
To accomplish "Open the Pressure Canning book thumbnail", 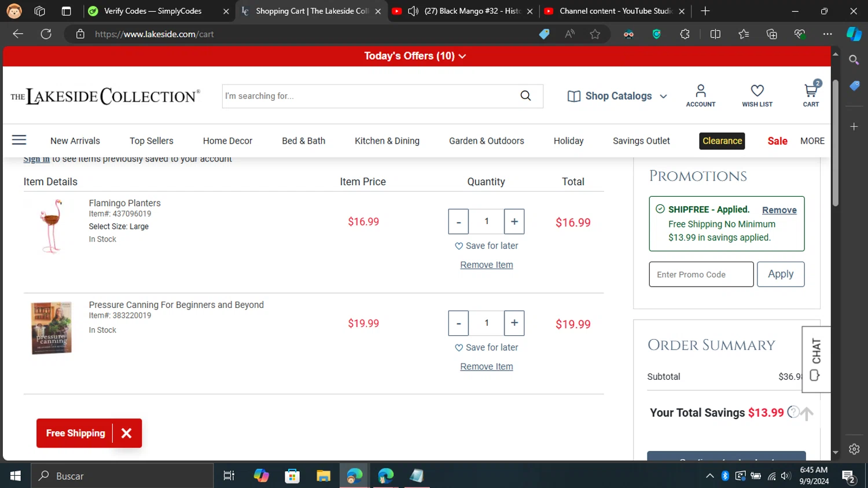I will [52, 328].
